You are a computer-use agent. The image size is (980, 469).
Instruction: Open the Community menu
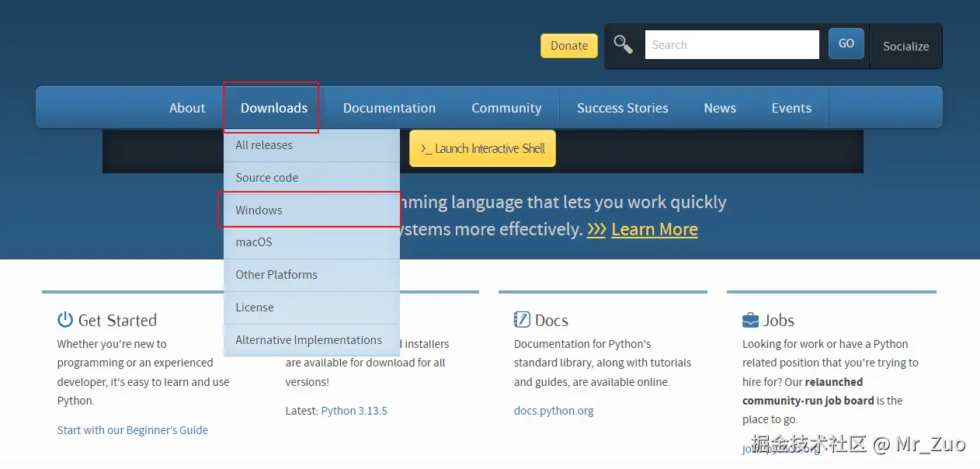[506, 108]
